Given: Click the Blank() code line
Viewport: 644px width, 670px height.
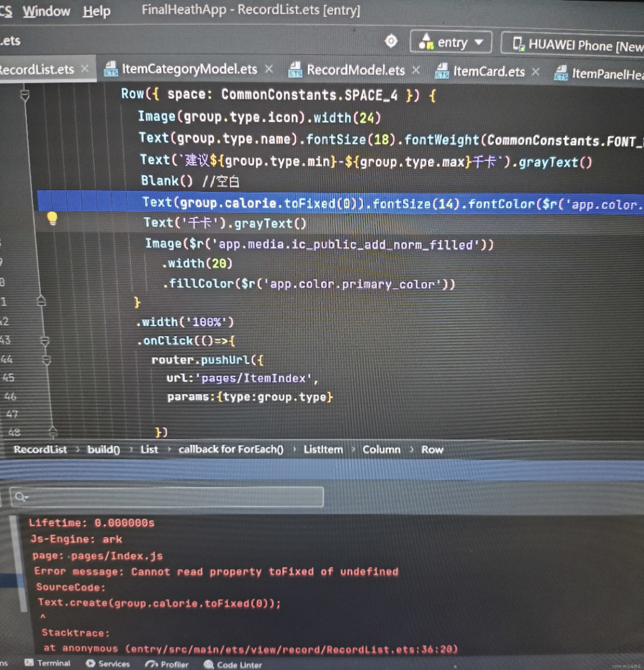Looking at the screenshot, I should (190, 181).
